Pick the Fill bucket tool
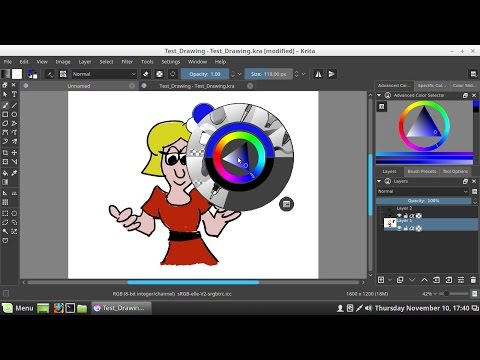The image size is (480, 360). coord(5,173)
